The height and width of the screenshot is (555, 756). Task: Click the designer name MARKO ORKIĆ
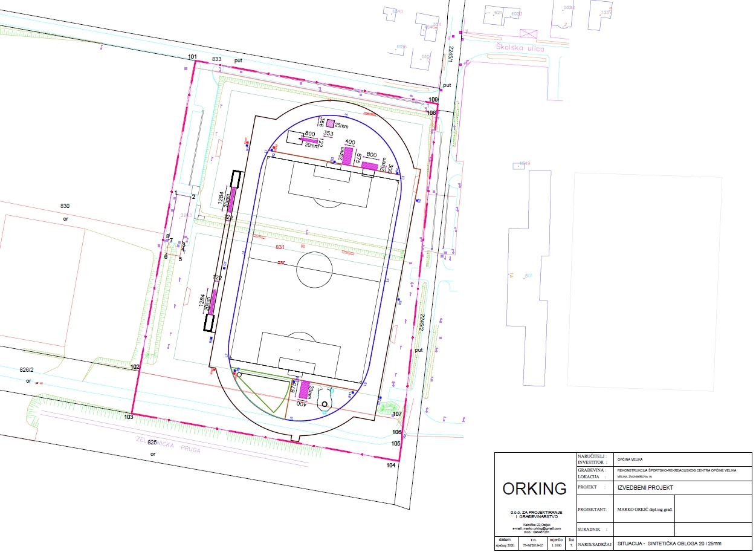[644, 510]
